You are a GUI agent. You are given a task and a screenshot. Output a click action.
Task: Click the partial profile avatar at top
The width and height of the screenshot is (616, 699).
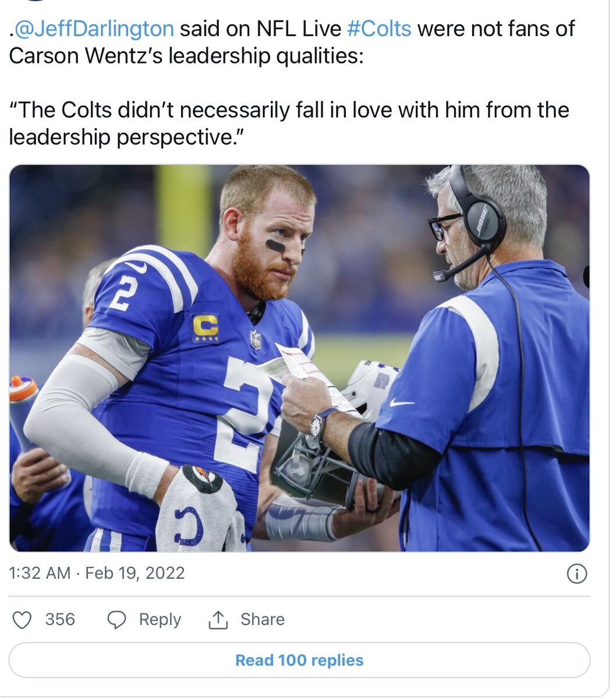tap(35, 2)
